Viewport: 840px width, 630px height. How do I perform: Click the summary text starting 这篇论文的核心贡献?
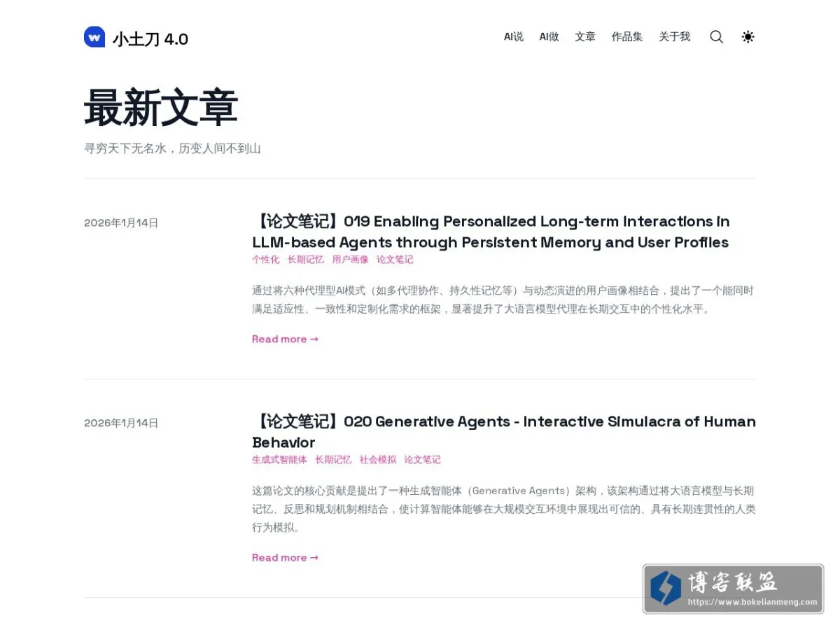pyautogui.click(x=504, y=509)
